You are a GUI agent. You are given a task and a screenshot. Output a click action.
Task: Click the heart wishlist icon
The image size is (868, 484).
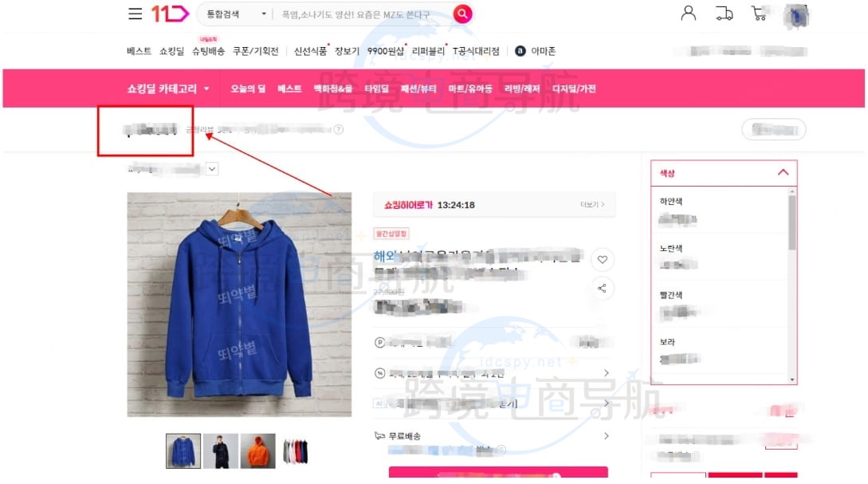click(603, 260)
